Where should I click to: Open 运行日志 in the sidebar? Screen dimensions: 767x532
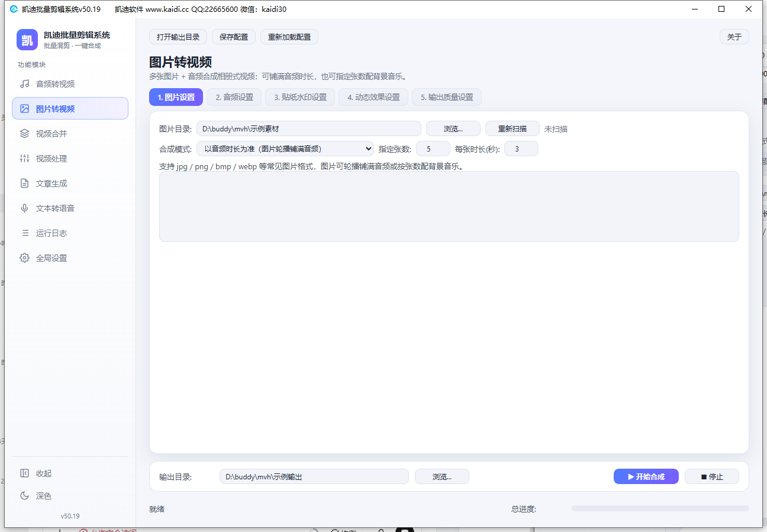pos(70,233)
